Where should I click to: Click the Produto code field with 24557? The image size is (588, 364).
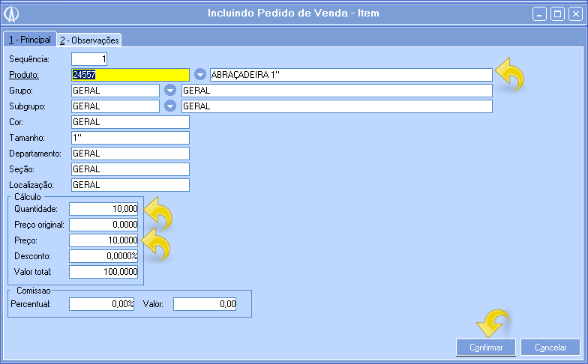(x=130, y=75)
